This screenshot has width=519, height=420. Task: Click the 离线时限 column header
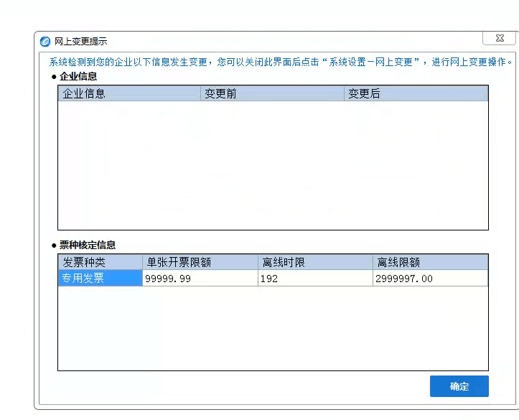point(315,262)
